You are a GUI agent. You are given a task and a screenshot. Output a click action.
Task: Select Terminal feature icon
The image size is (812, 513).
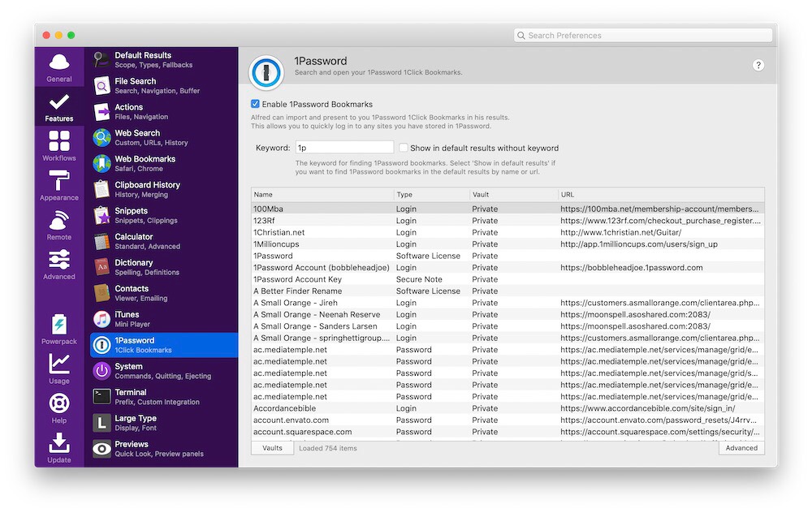point(102,397)
